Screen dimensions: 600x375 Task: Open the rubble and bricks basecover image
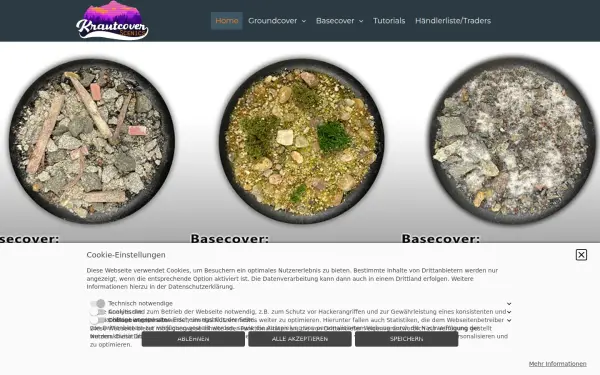point(92,141)
